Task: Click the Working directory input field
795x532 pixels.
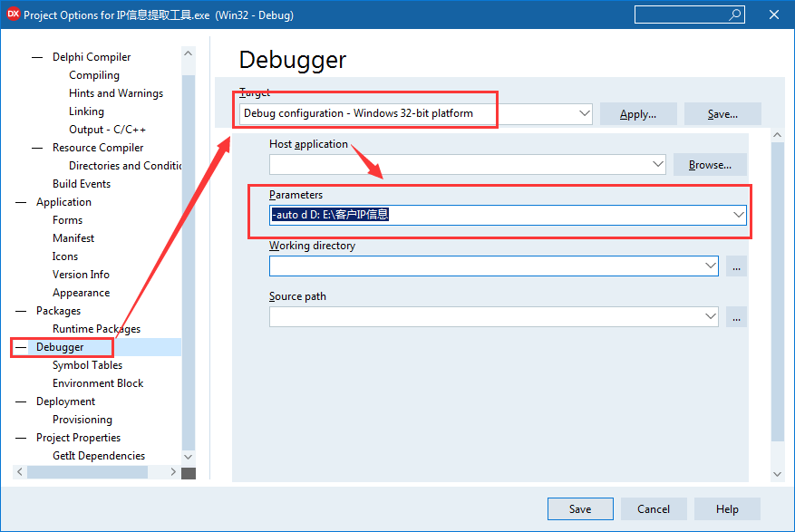Action: coord(485,266)
